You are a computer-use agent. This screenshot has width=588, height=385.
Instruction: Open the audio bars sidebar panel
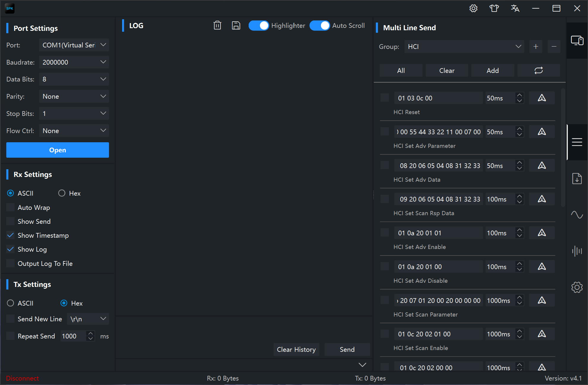click(577, 251)
